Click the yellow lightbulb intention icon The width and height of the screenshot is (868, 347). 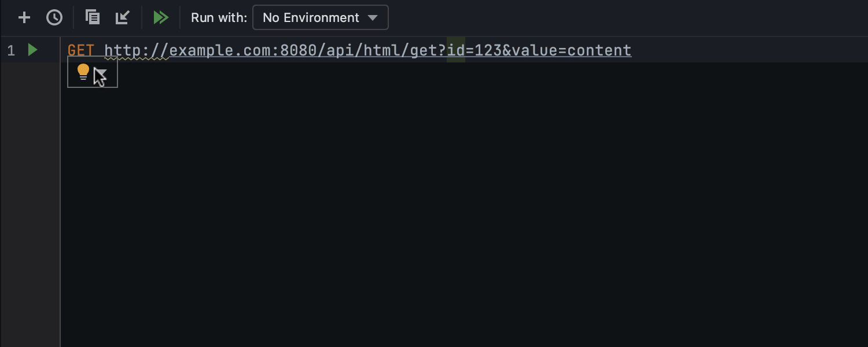click(x=83, y=72)
